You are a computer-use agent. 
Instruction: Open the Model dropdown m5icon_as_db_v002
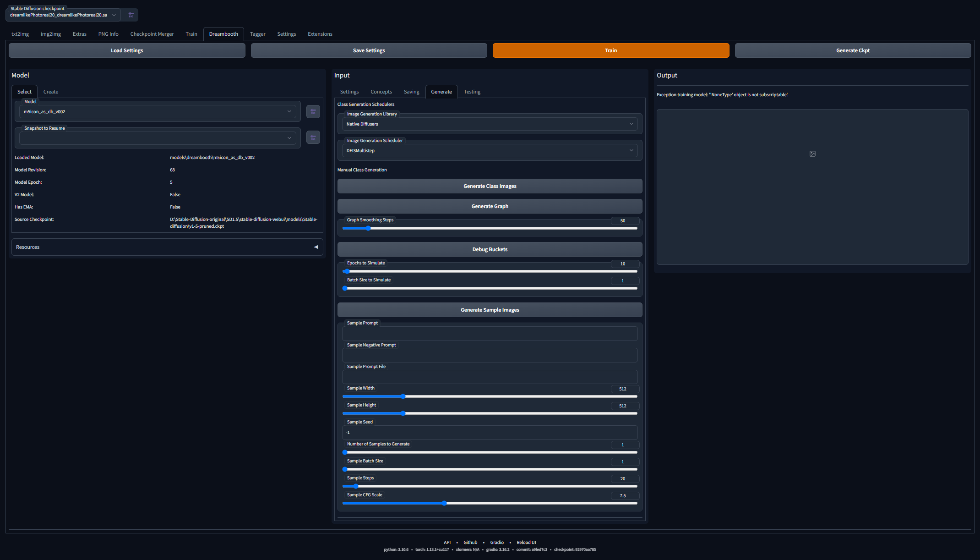[158, 111]
